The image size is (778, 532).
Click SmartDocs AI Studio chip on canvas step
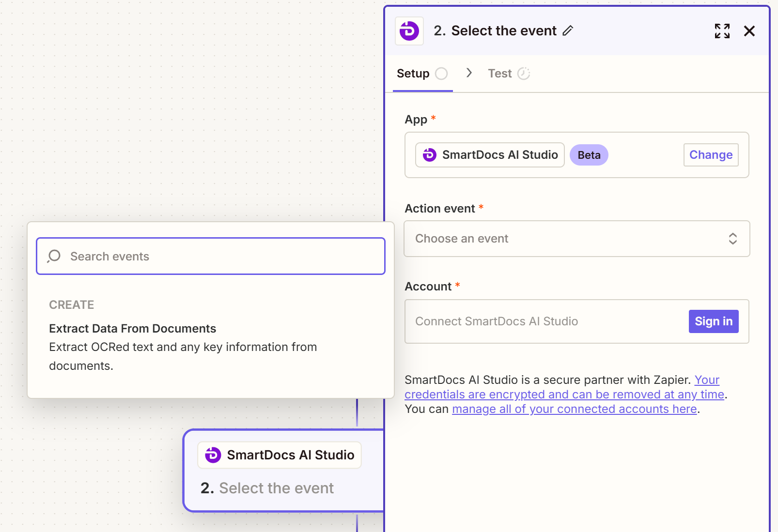pyautogui.click(x=280, y=455)
